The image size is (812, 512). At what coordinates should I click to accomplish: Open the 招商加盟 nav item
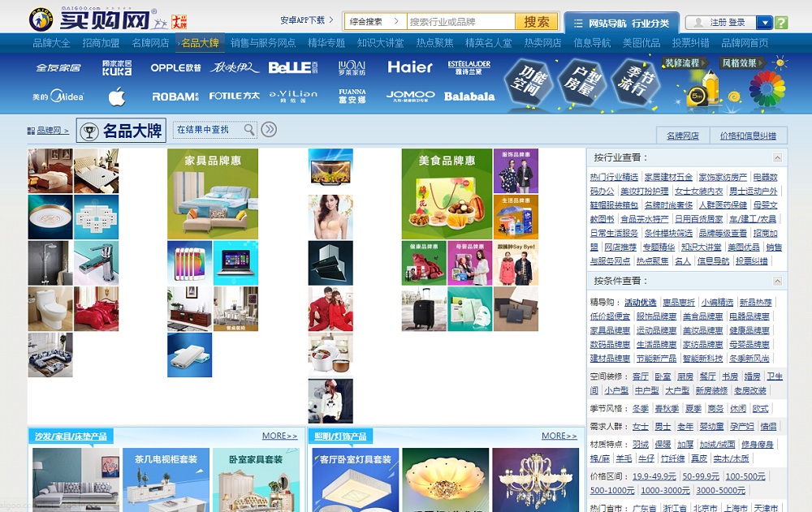pyautogui.click(x=101, y=43)
